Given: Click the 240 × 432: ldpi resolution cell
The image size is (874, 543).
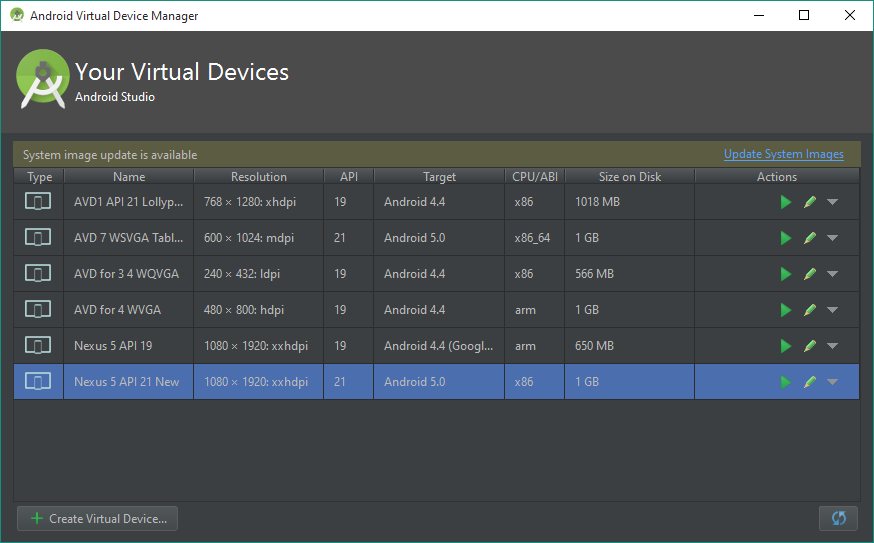Looking at the screenshot, I should 259,274.
